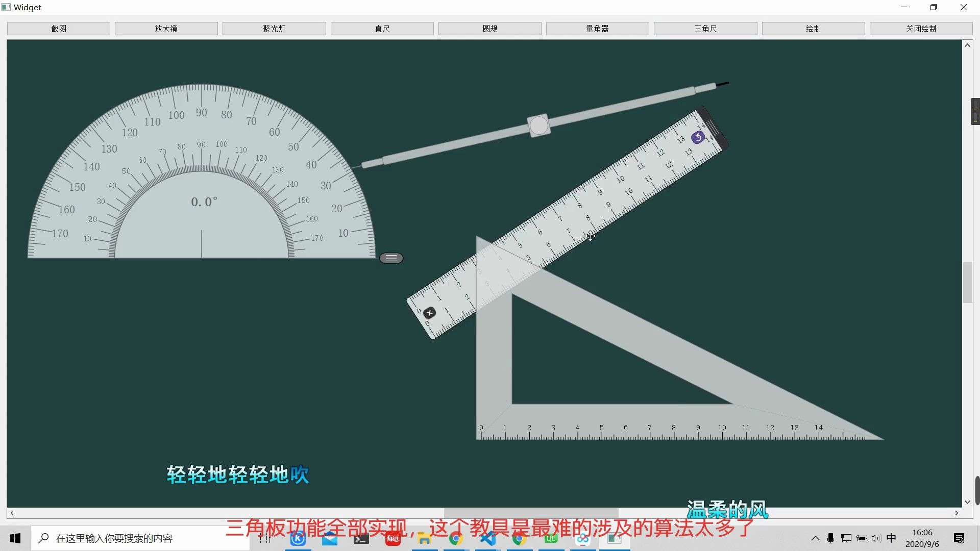Click the volume icon in the system tray
The height and width of the screenshot is (551, 980).
point(876,538)
